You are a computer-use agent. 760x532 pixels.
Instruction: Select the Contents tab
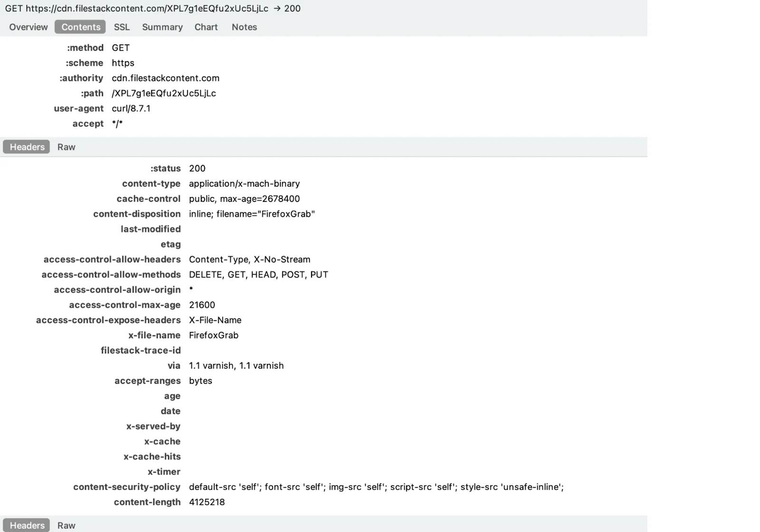click(x=80, y=27)
